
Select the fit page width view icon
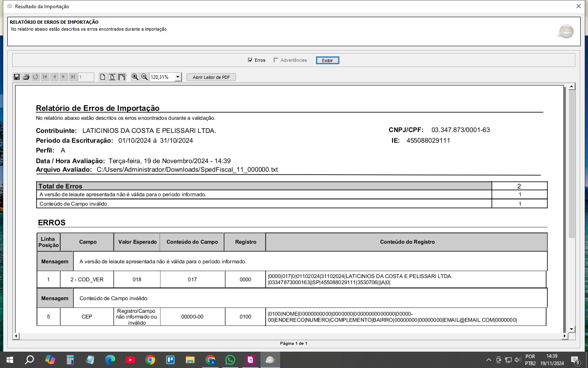point(112,77)
